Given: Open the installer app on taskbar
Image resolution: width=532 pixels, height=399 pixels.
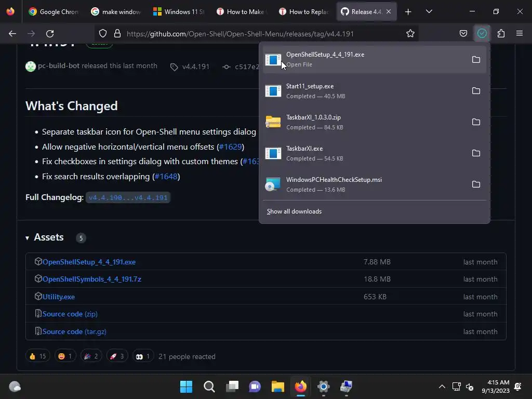Looking at the screenshot, I should (x=347, y=387).
